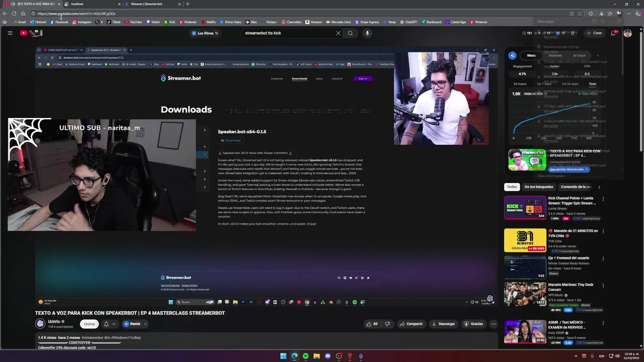The width and height of the screenshot is (644, 362).
Task: Open browser settings ellipsis menu
Action: [628, 14]
